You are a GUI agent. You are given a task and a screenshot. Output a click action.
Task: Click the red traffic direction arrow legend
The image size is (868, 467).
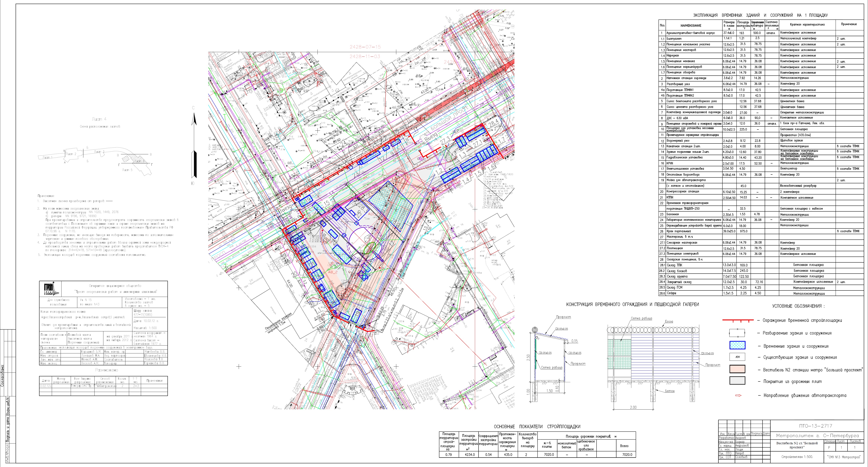click(738, 395)
